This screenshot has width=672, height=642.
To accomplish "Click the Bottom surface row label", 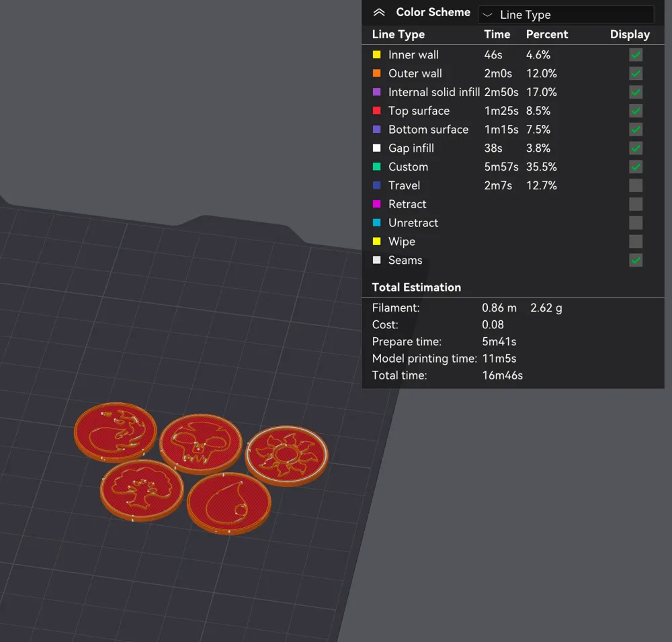I will click(428, 130).
